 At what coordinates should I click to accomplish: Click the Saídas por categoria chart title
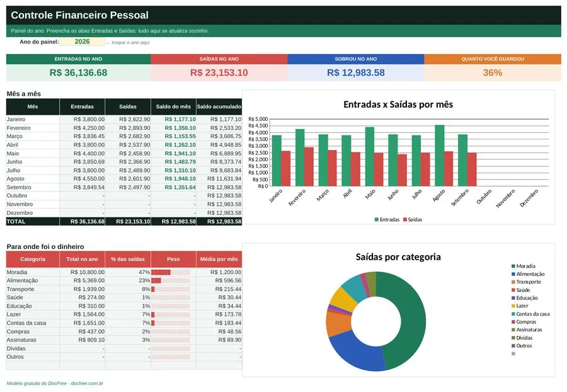coord(398,257)
